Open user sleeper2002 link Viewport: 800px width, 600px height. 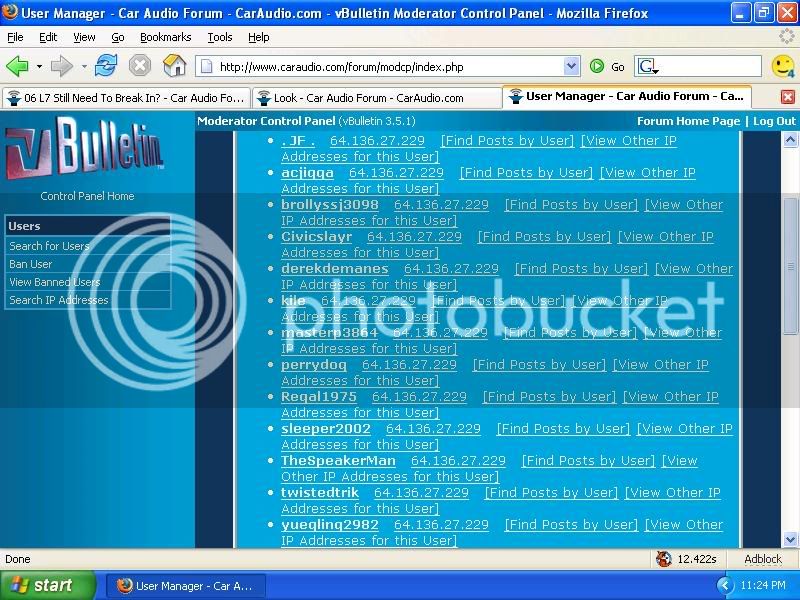(x=326, y=429)
